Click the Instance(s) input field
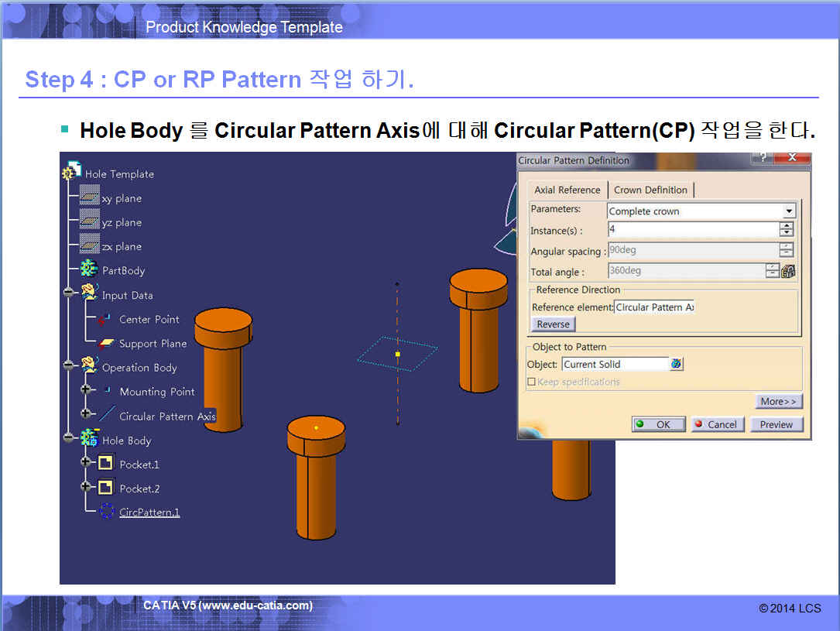 click(x=693, y=229)
